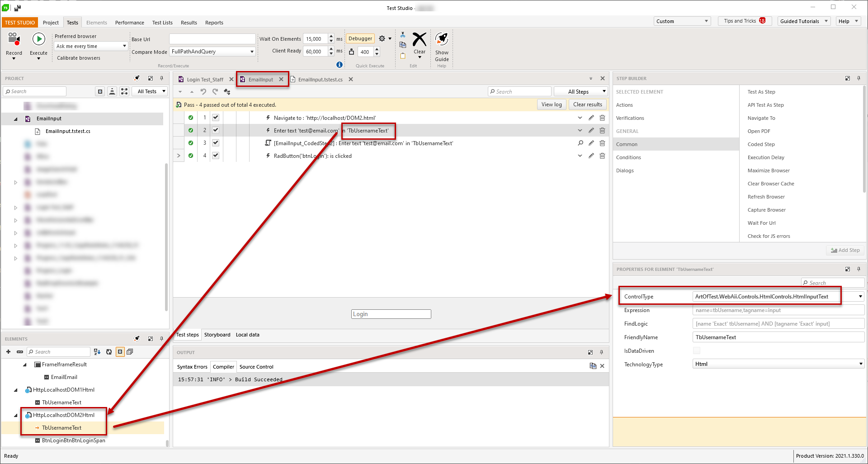Click the undo arrow in test steps toolbar
Screen dimensions: 868x464
203,92
